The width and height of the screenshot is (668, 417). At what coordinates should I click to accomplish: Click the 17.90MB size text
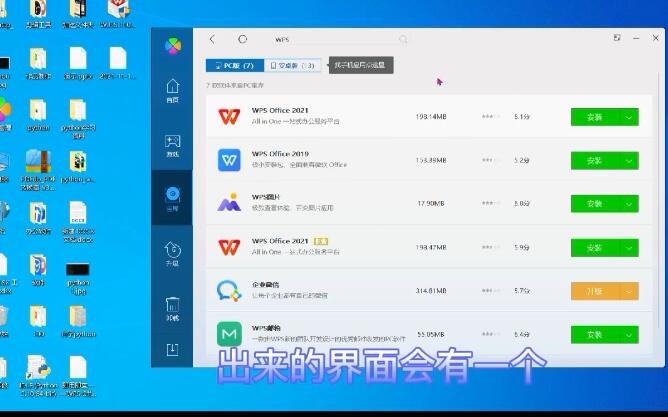tap(431, 204)
